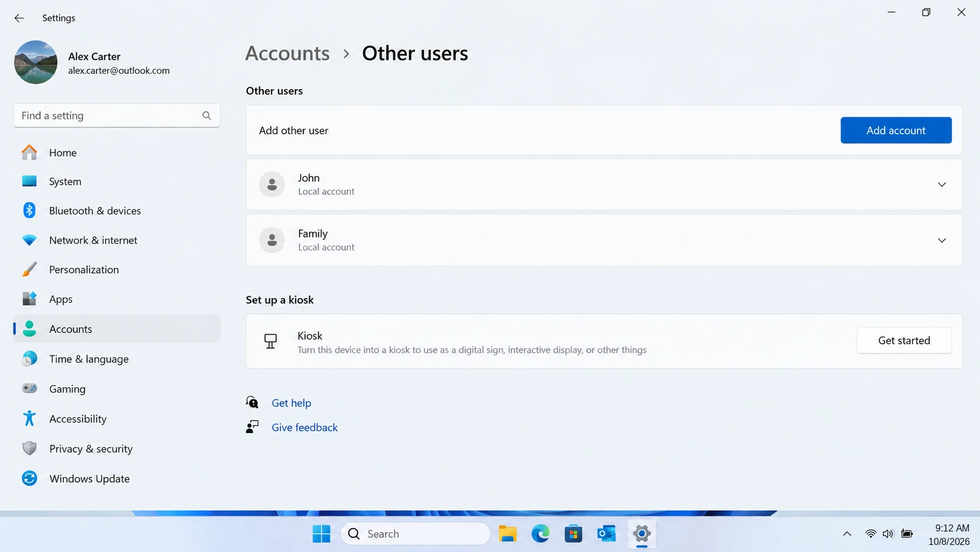Expand the Family local account chevron
This screenshot has height=552, width=980.
pyautogui.click(x=942, y=240)
